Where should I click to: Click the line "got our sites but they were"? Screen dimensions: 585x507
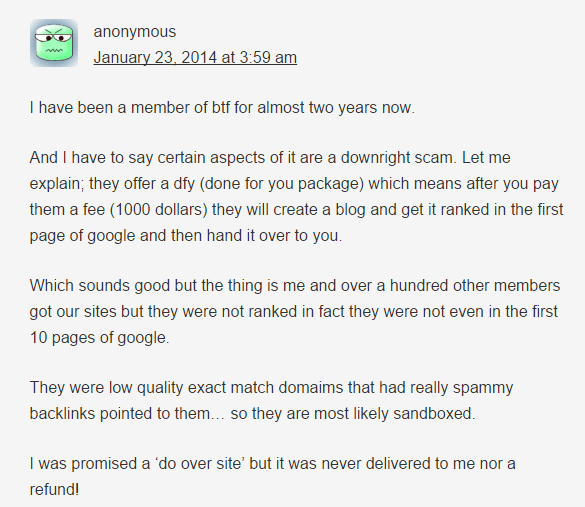click(294, 312)
